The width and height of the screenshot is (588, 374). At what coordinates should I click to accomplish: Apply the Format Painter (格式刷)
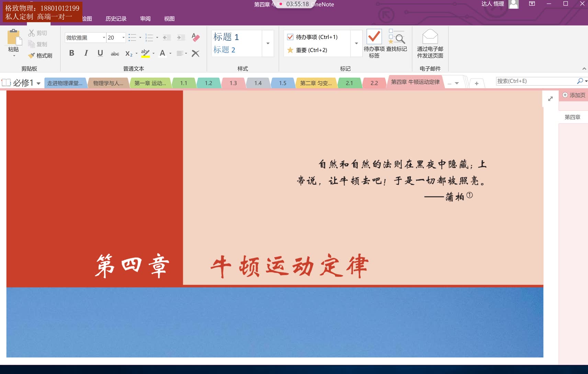point(40,55)
